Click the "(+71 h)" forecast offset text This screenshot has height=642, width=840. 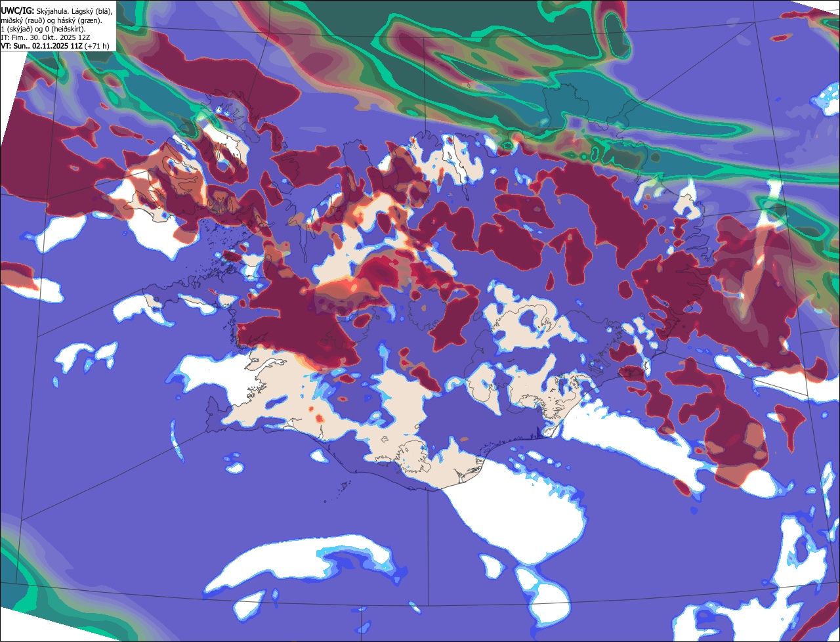(x=96, y=46)
